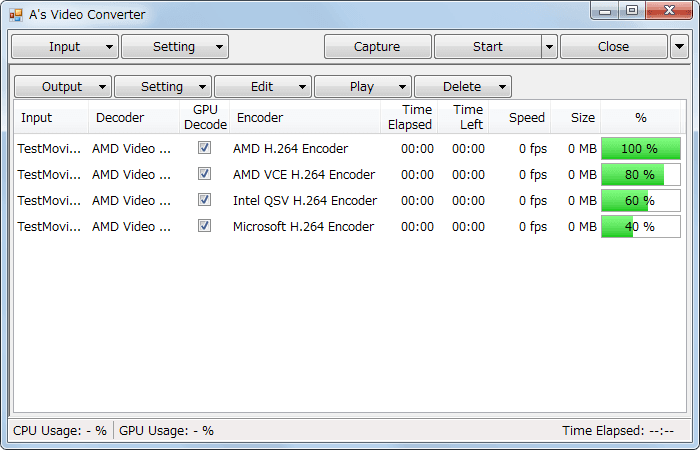
Task: Sort by the Encoder column header
Action: click(x=305, y=117)
